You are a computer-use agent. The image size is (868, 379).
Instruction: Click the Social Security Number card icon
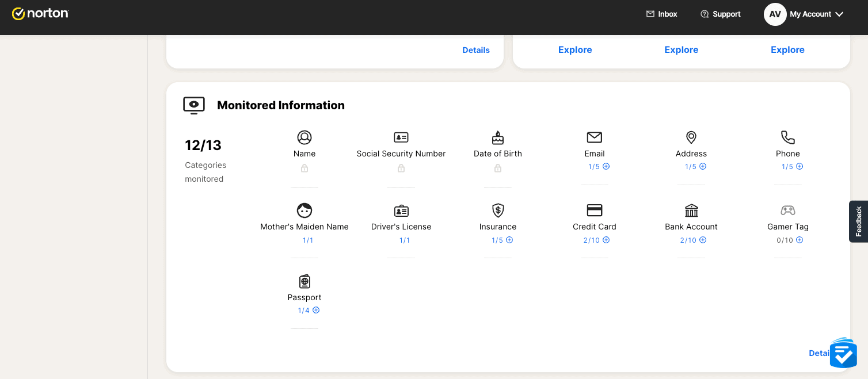401,137
